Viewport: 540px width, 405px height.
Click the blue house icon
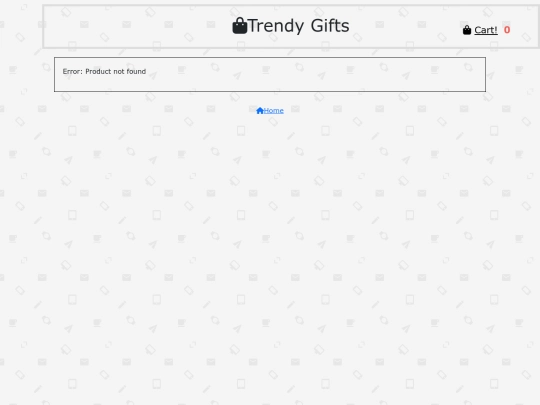tap(260, 110)
